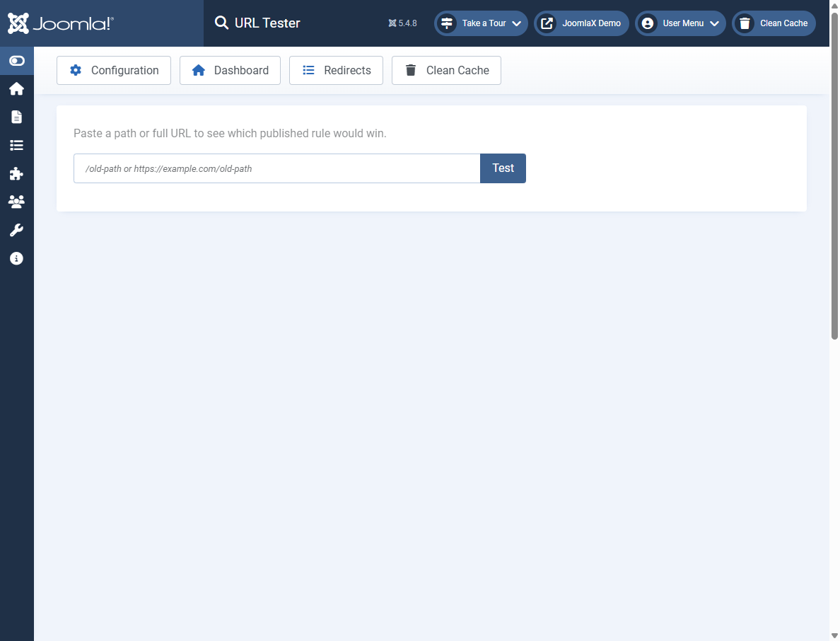Image resolution: width=840 pixels, height=641 pixels.
Task: Focus the old-path URL input field
Action: point(277,168)
